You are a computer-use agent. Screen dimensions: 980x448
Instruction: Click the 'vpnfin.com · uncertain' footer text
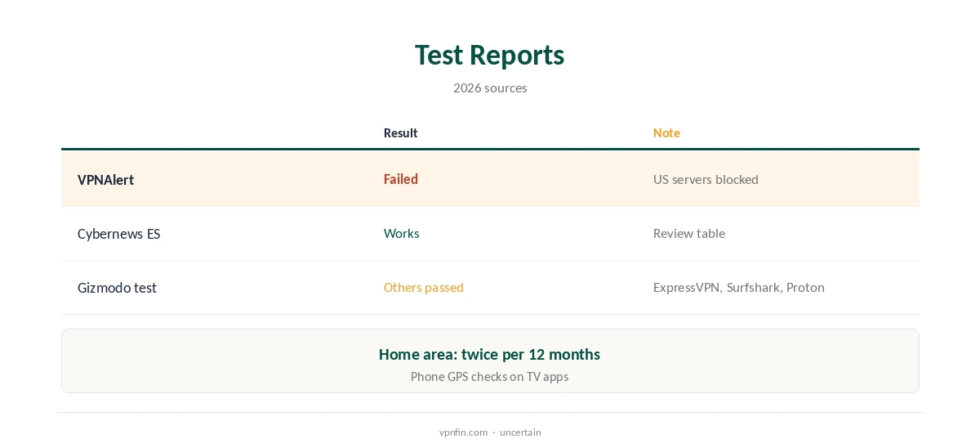click(x=490, y=432)
